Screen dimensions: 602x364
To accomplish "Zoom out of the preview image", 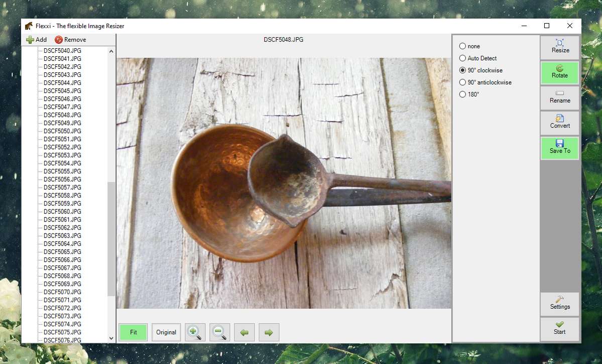I will click(x=219, y=332).
